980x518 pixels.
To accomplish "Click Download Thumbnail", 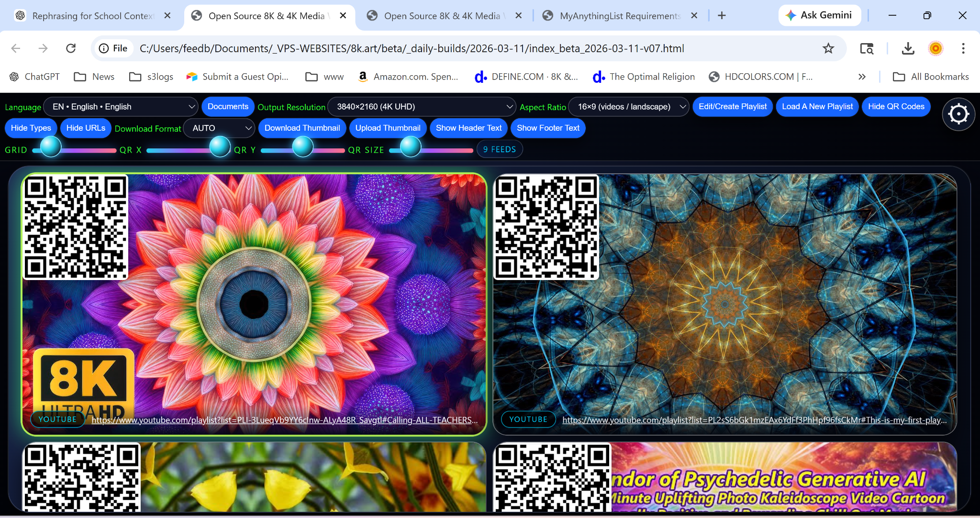I will tap(302, 128).
